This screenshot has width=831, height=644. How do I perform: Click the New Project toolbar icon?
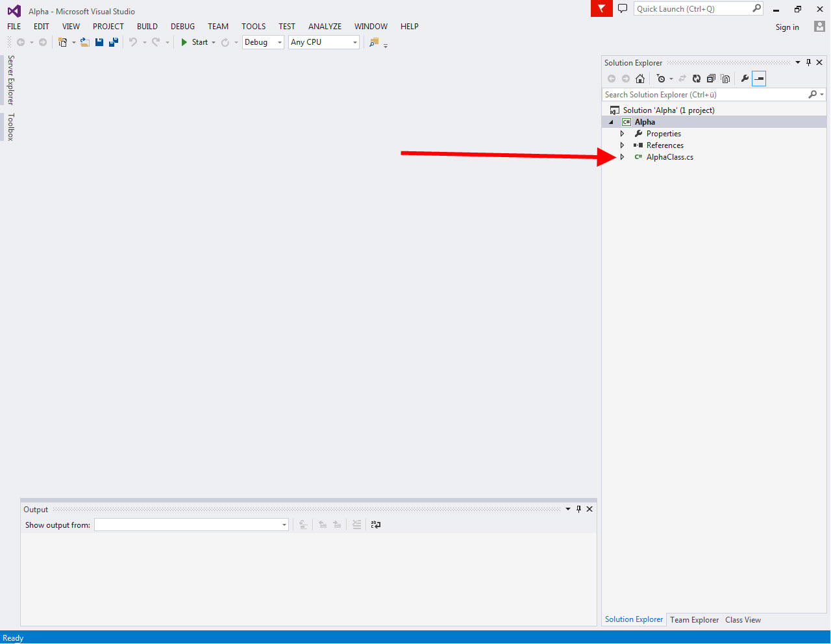point(63,42)
